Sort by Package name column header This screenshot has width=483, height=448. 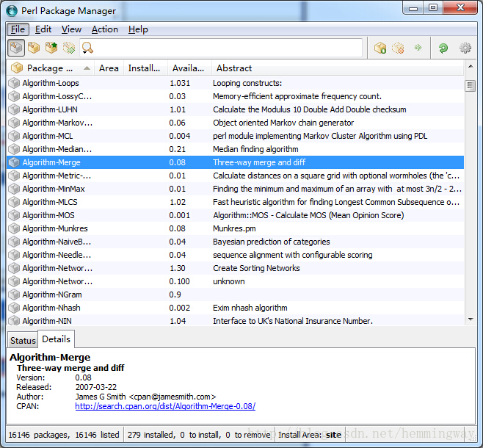[51, 68]
